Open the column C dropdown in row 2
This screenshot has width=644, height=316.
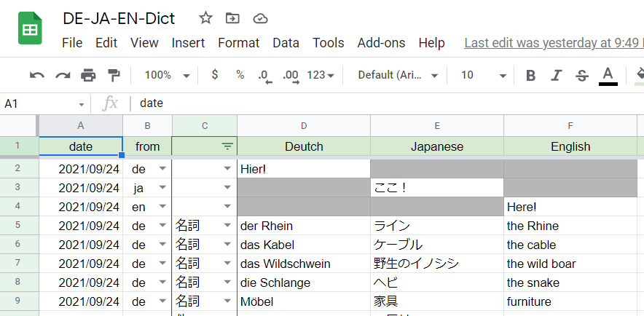[227, 169]
